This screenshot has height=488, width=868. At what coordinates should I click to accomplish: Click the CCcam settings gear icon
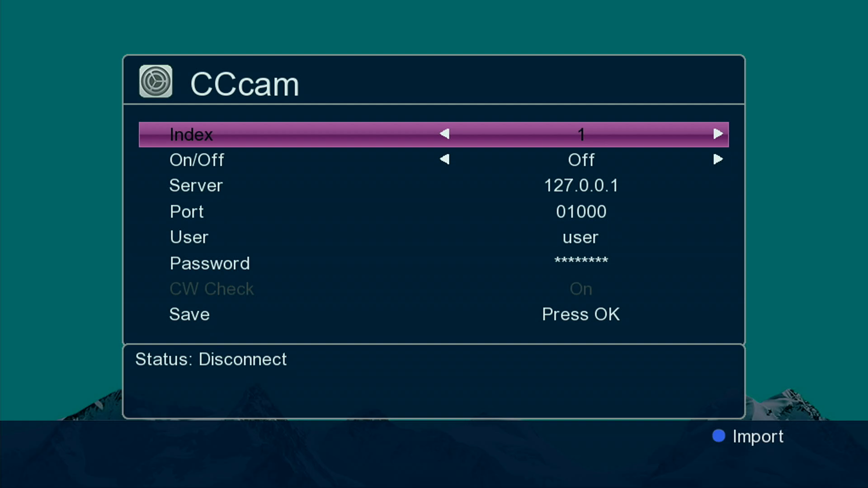click(x=156, y=82)
